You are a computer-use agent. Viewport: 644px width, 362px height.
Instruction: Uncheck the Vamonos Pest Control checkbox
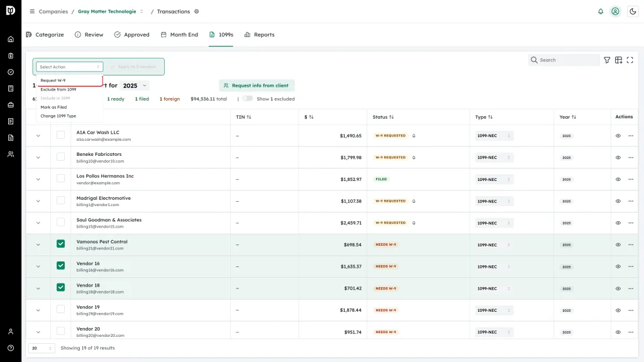click(60, 244)
